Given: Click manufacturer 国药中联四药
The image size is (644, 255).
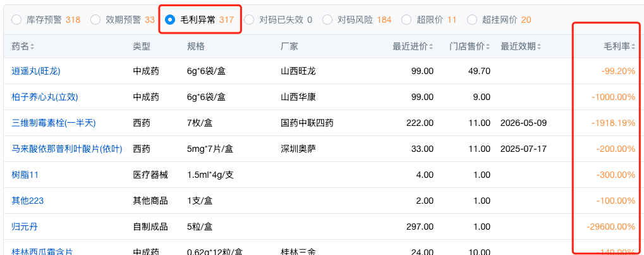Looking at the screenshot, I should [x=307, y=123].
